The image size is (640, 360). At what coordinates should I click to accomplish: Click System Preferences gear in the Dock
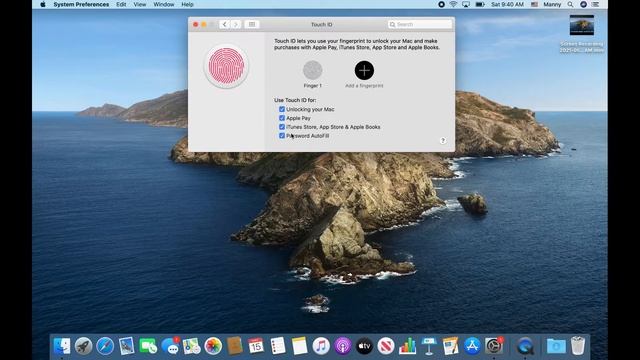point(494,346)
